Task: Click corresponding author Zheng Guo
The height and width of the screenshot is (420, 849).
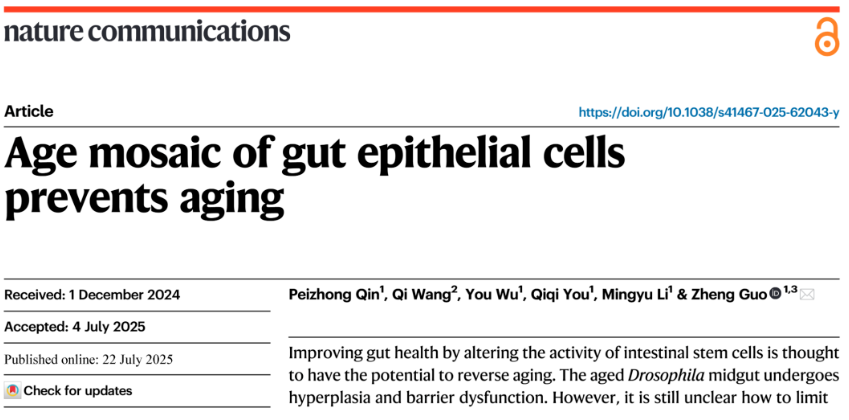Action: coord(734,295)
